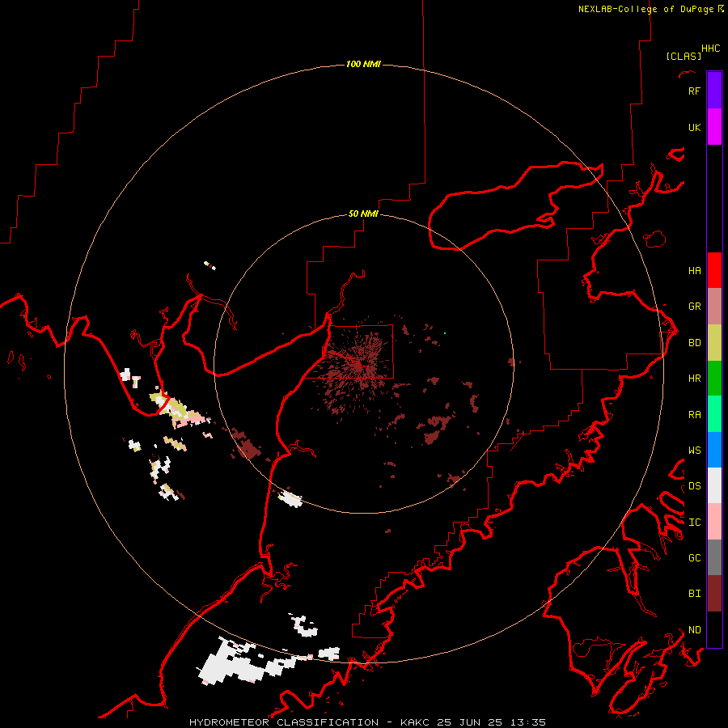Click the GR legend label

(694, 307)
